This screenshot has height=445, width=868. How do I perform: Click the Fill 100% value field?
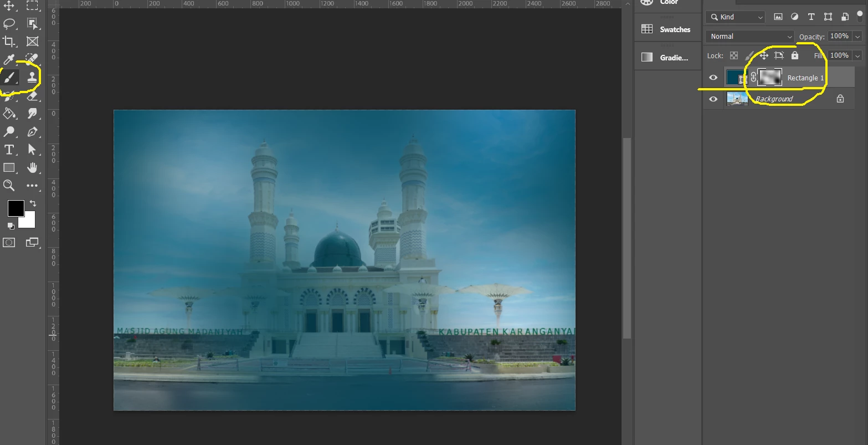839,55
